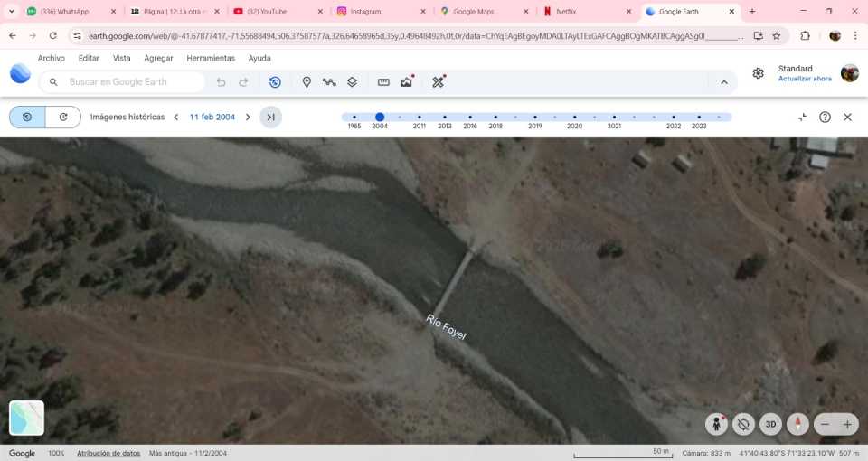The image size is (868, 461).
Task: Open Atribución de datos link
Action: pyautogui.click(x=108, y=453)
